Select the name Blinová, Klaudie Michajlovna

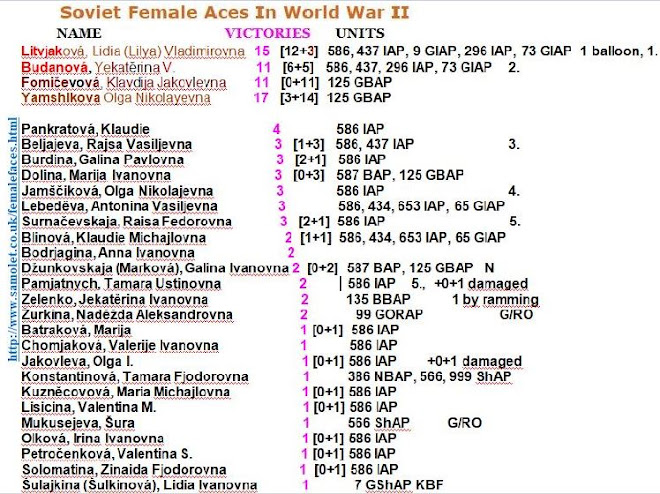(x=114, y=238)
